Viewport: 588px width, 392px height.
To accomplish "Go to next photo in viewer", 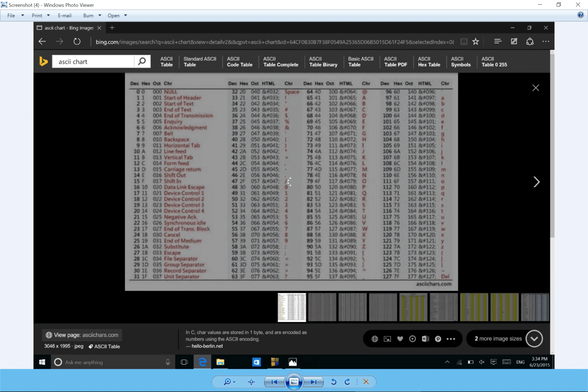I will tap(313, 382).
